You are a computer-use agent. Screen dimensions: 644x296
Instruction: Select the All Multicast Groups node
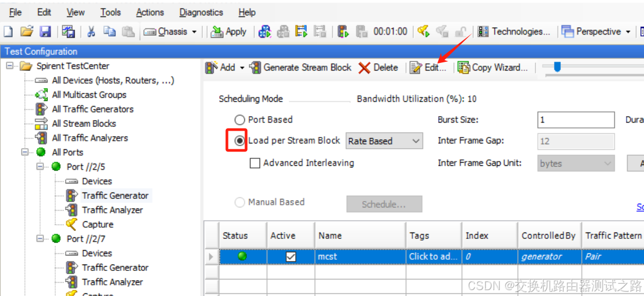pyautogui.click(x=89, y=95)
